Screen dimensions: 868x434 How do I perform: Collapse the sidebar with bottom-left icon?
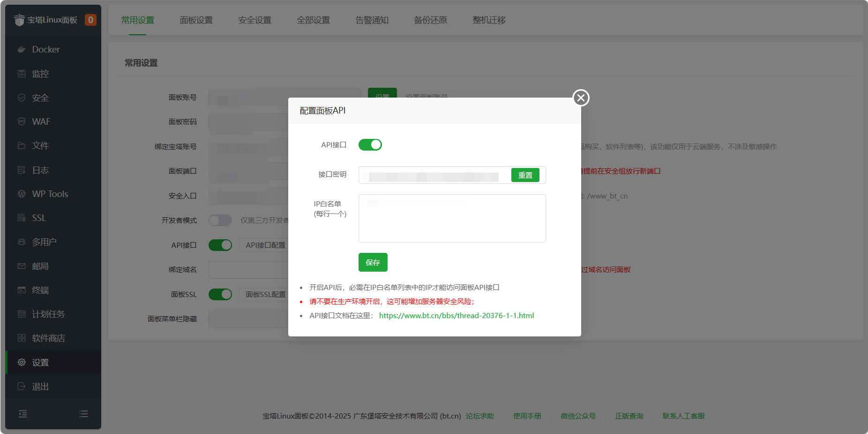[x=22, y=414]
